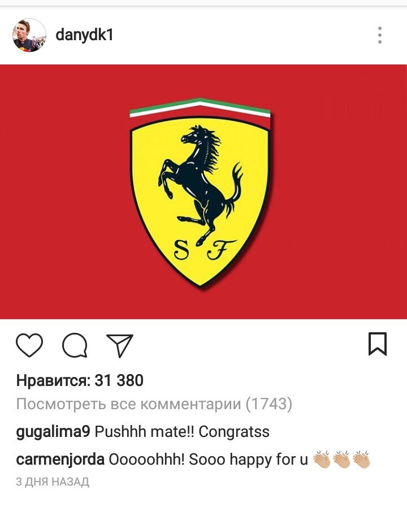Tap the red background left of the shield
The image size is (407, 532).
tap(64, 192)
